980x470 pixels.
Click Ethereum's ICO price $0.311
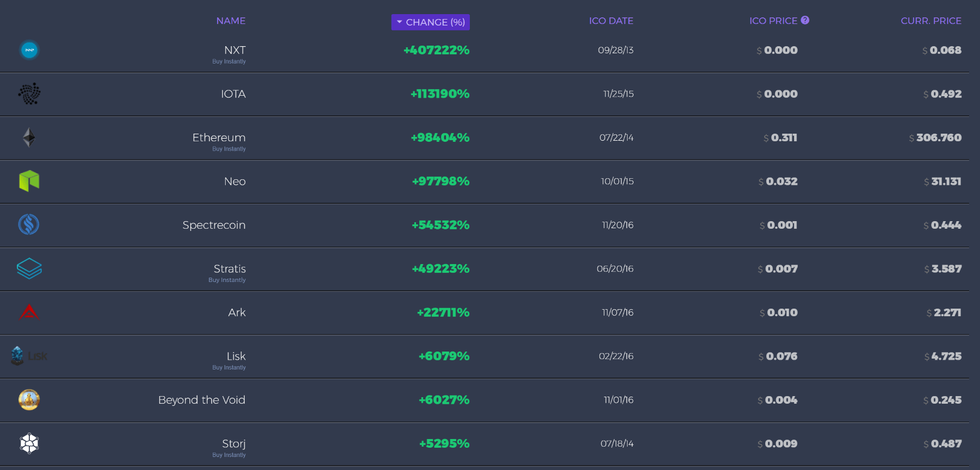[x=780, y=137]
